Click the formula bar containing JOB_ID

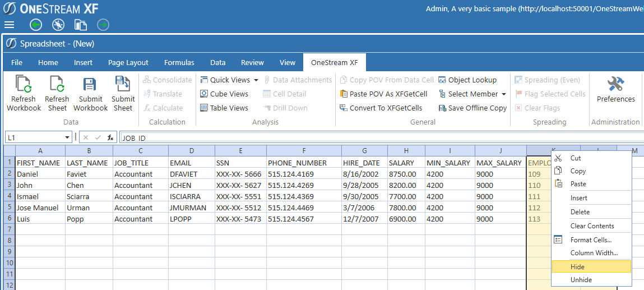point(382,137)
